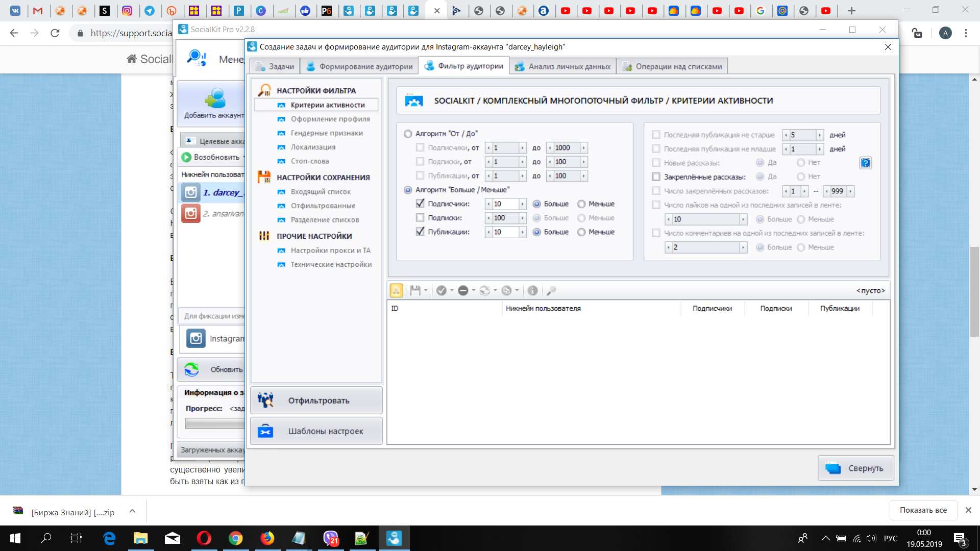Click the Отфильтровать button
The image size is (980, 551).
point(316,400)
